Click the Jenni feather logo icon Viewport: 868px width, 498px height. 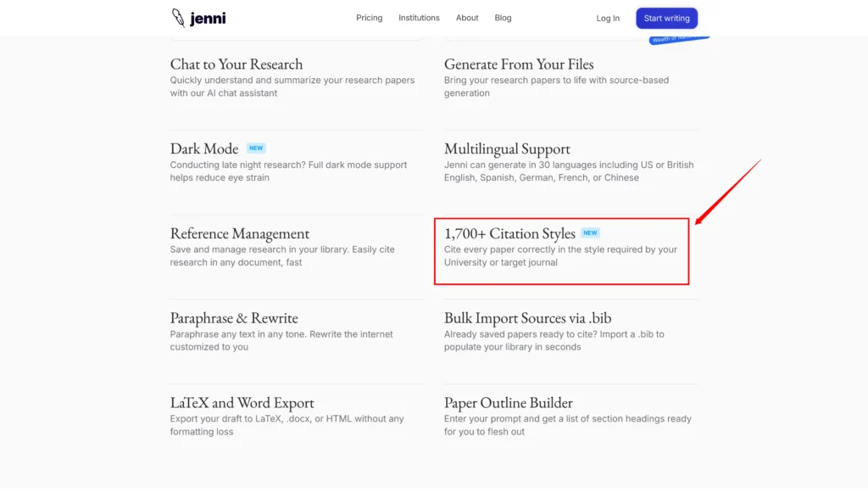pos(178,18)
